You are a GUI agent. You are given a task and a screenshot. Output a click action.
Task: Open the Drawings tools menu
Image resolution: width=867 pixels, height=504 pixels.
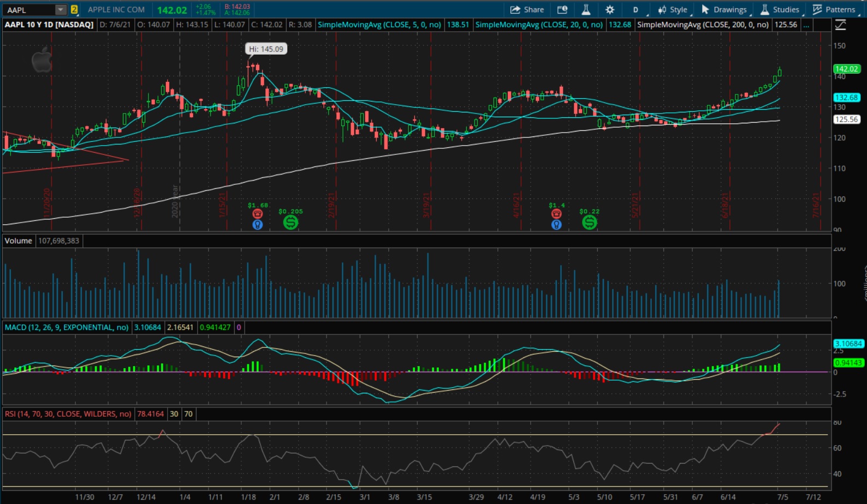click(x=725, y=10)
